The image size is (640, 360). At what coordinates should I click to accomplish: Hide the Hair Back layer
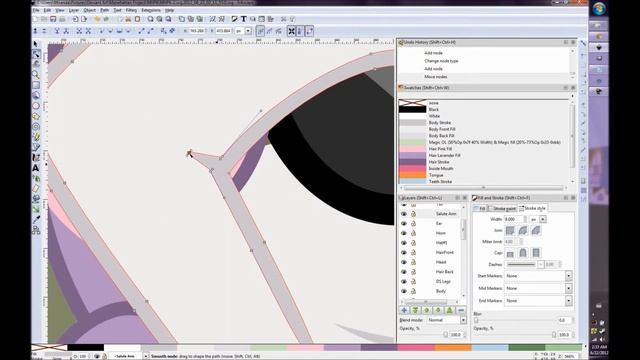click(404, 272)
